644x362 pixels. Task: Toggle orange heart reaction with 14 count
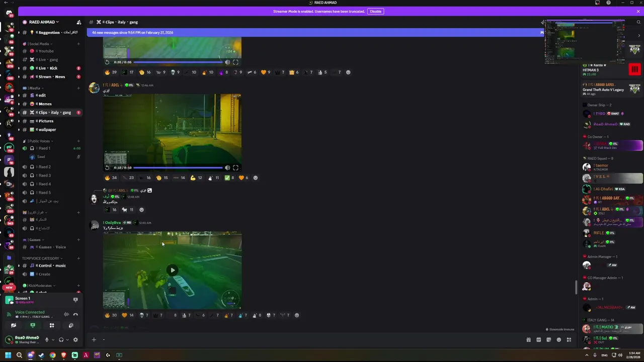click(128, 315)
